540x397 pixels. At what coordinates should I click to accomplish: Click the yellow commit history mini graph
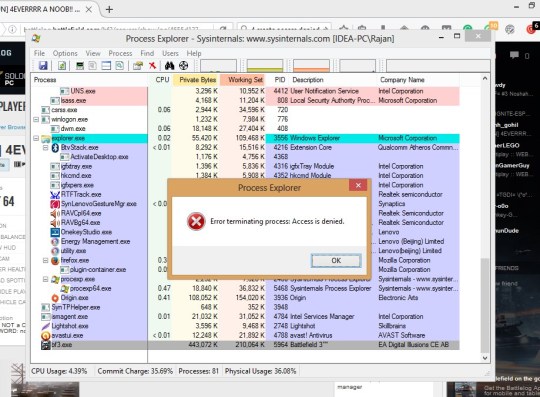[265, 65]
